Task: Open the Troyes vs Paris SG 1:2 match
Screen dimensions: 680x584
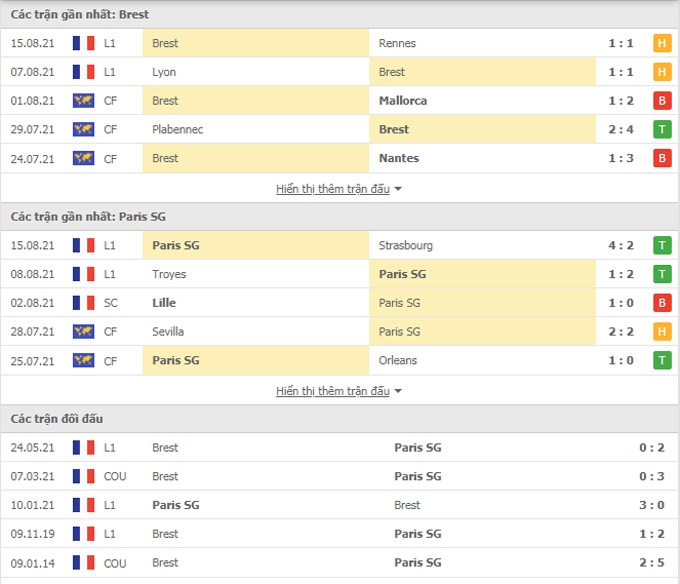Action: point(340,274)
